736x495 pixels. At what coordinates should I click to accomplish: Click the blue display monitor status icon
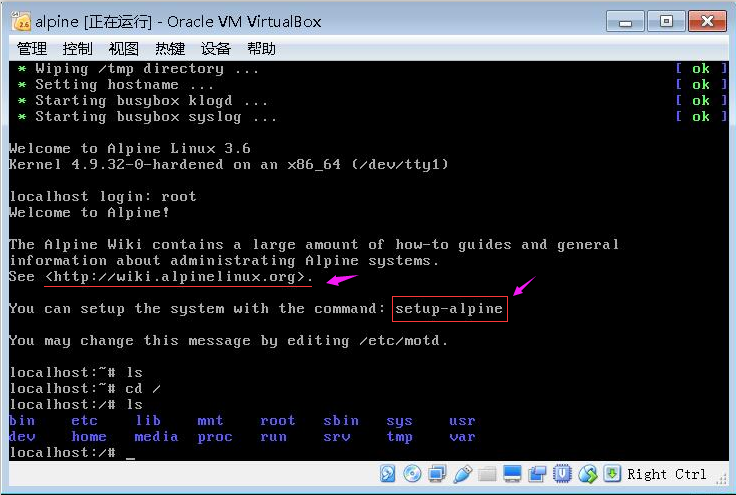pyautogui.click(x=512, y=474)
